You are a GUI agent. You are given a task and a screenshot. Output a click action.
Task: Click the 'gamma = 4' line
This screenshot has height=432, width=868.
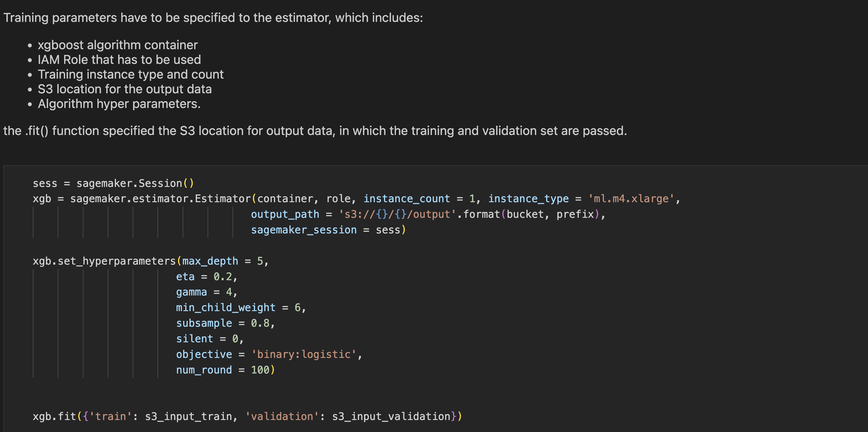point(206,292)
